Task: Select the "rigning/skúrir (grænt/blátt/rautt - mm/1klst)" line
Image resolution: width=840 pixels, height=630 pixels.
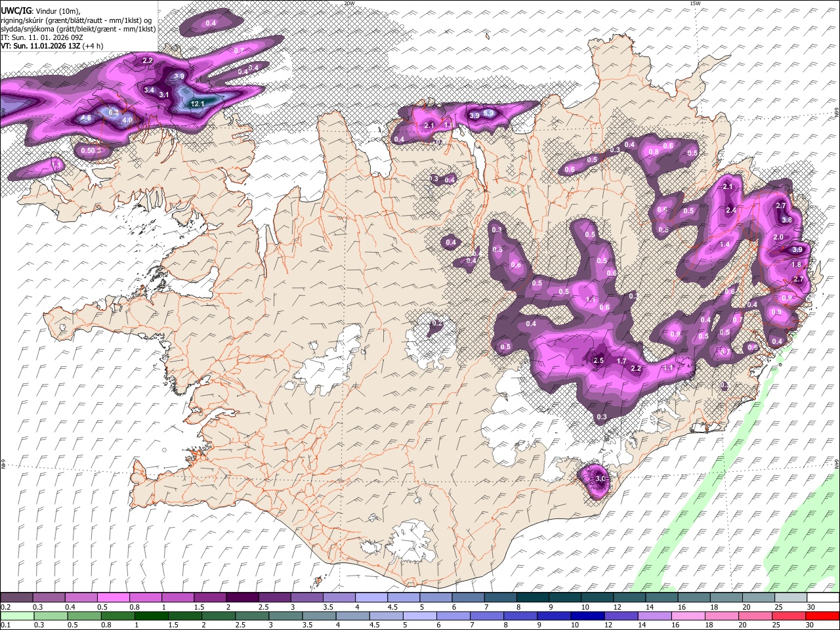Action: [77, 20]
